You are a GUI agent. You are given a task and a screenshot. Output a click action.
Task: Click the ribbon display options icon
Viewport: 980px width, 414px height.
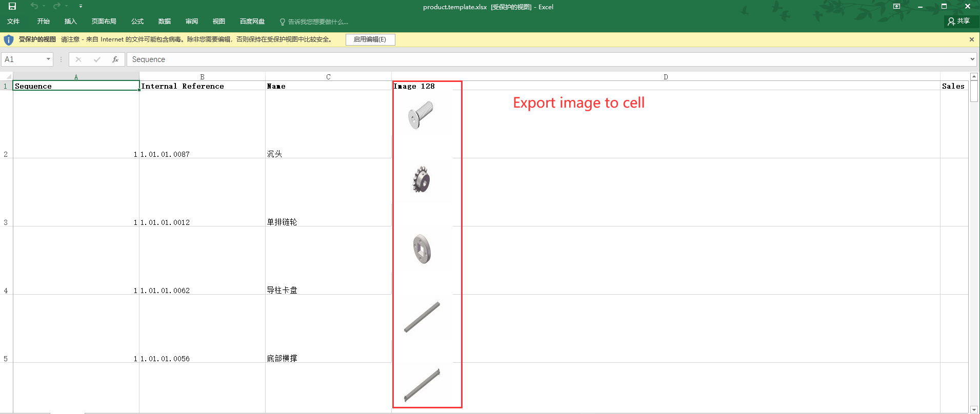pos(896,6)
